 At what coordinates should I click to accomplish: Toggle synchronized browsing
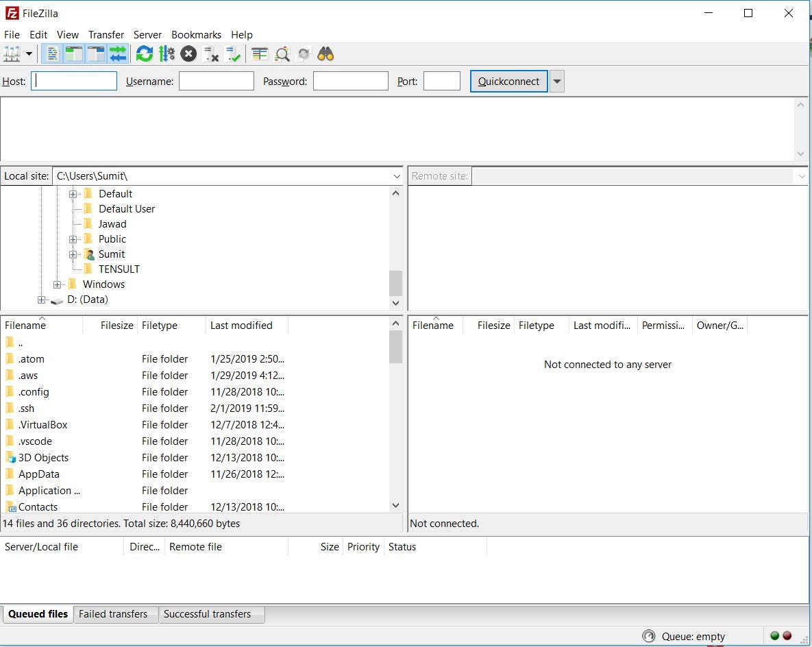pyautogui.click(x=304, y=53)
